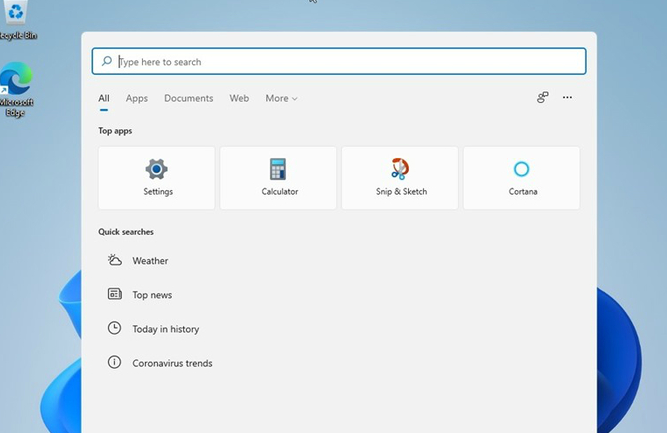667x433 pixels.
Task: Run the Coronavirus trends quick search
Action: click(172, 363)
